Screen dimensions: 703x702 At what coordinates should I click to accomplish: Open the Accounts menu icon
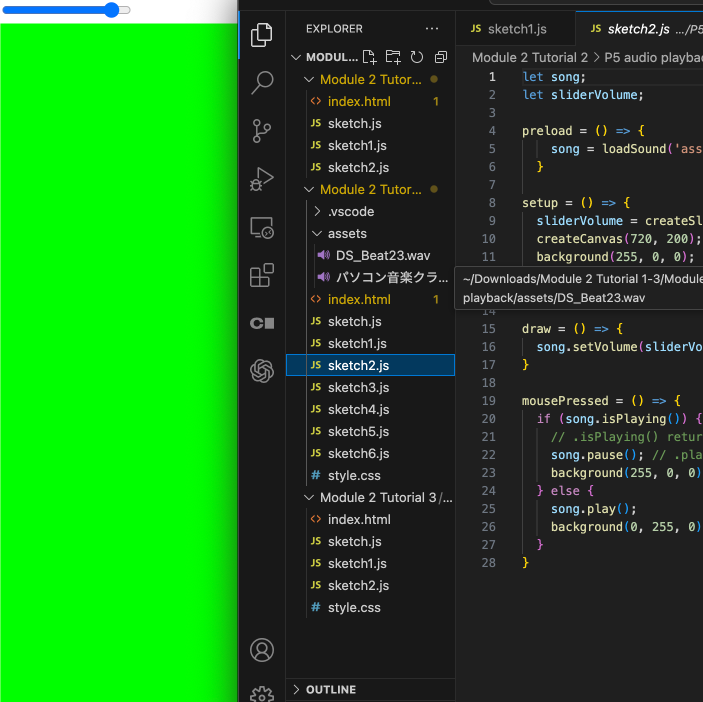point(262,650)
